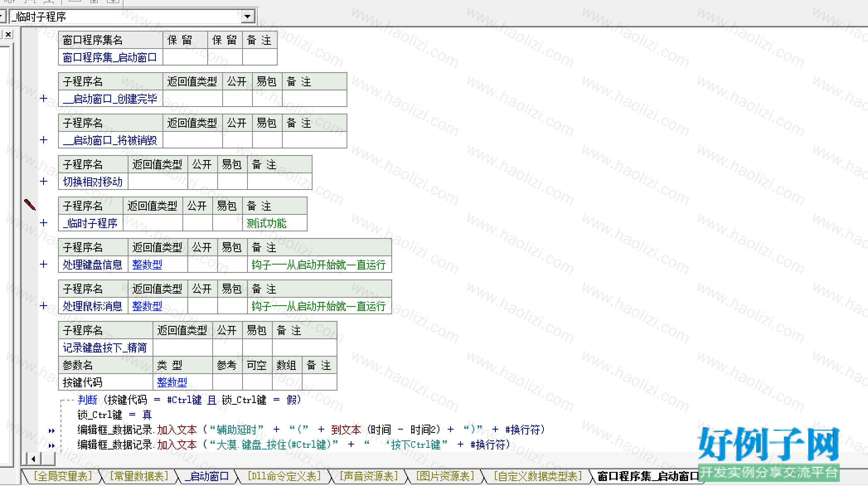The height and width of the screenshot is (486, 868).
Task: Open the _临时子程序 subroutine dropdown
Action: [247, 17]
